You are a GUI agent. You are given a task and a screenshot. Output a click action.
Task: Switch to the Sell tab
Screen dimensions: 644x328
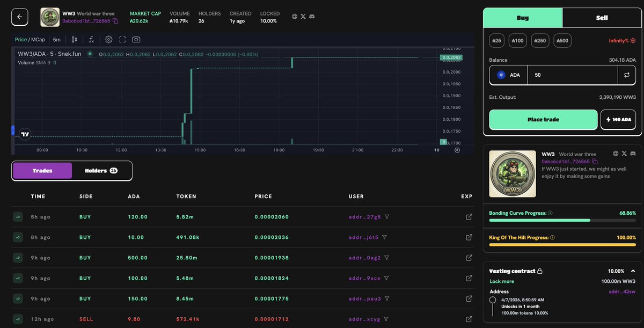click(x=602, y=18)
